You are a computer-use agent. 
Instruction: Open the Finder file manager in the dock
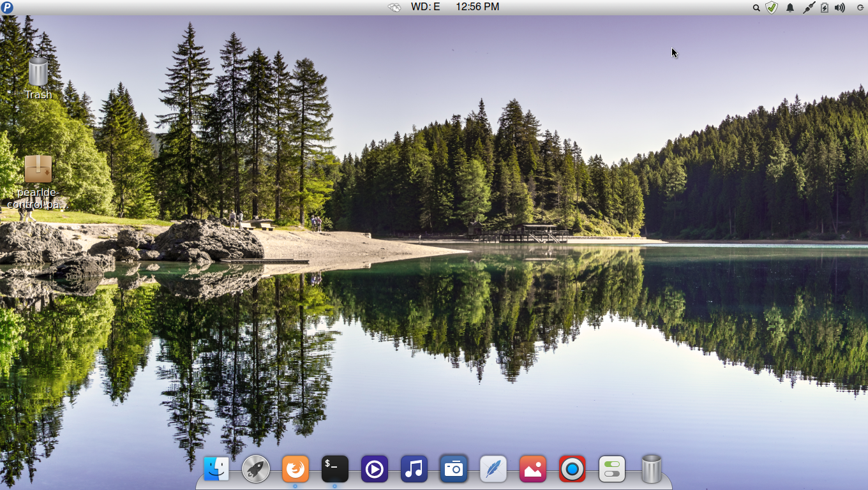[216, 470]
